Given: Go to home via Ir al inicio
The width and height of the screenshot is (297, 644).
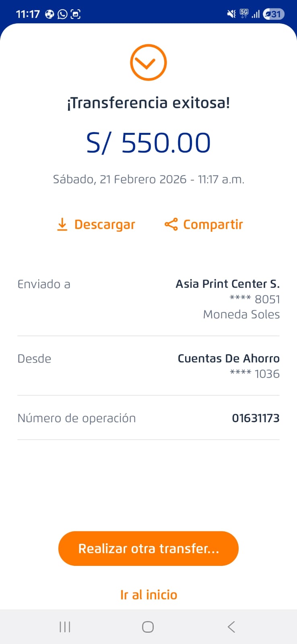Looking at the screenshot, I should [148, 594].
